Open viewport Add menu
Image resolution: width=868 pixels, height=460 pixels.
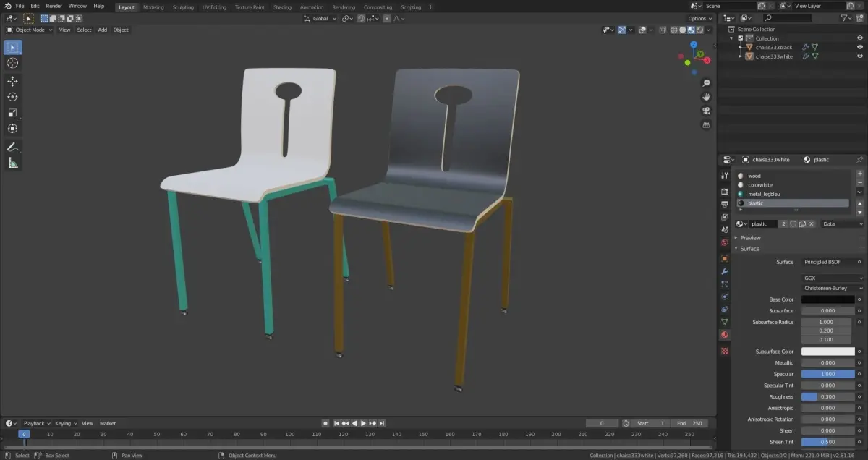tap(102, 30)
